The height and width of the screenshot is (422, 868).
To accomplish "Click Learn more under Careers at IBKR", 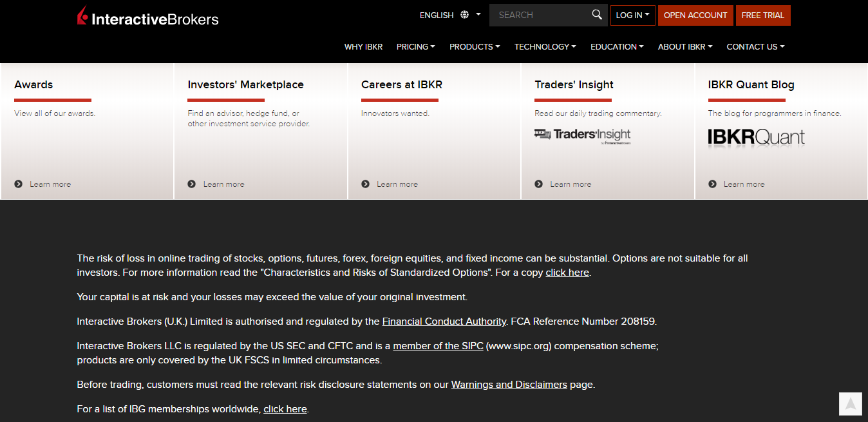I will click(397, 184).
